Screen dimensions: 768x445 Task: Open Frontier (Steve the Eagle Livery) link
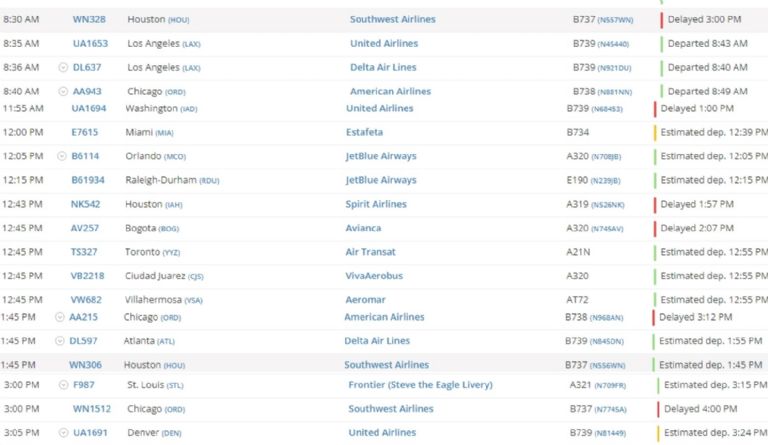[x=420, y=385]
